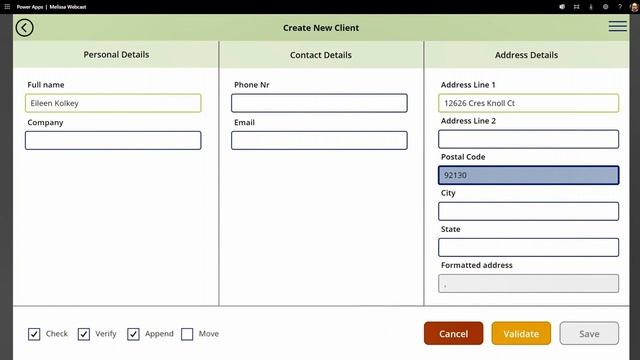This screenshot has width=640, height=360.
Task: Focus the City input field
Action: tap(529, 211)
